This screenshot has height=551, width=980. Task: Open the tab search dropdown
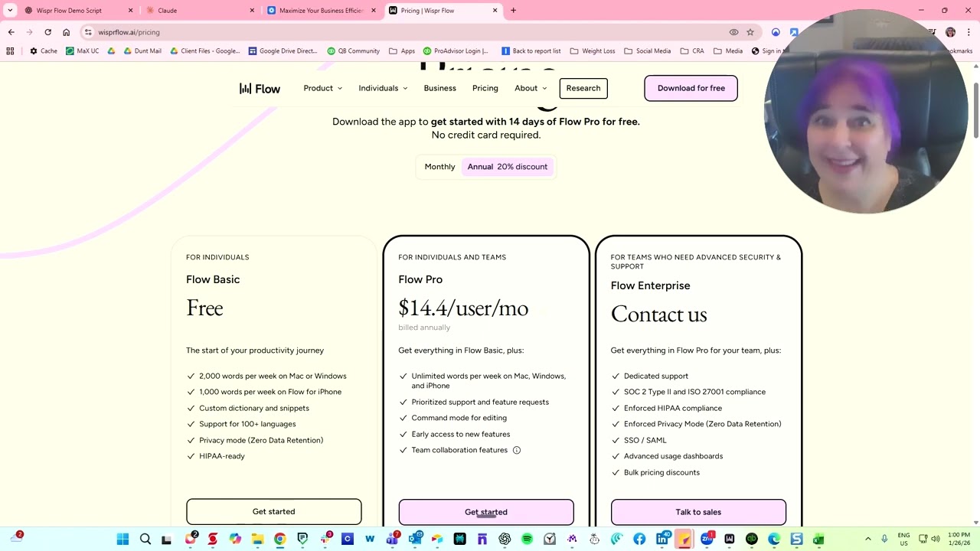[10, 11]
